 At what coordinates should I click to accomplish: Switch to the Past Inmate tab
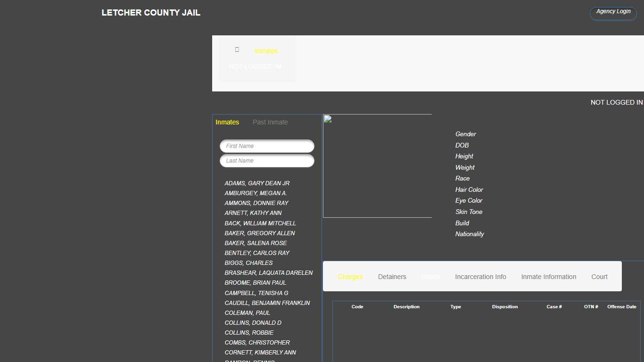(270, 122)
